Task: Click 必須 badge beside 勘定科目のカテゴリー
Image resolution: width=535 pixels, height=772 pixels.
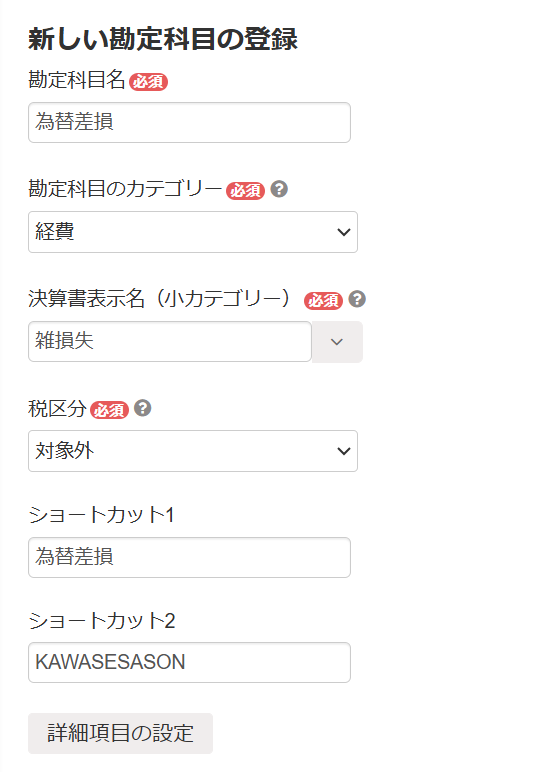Action: coord(245,191)
